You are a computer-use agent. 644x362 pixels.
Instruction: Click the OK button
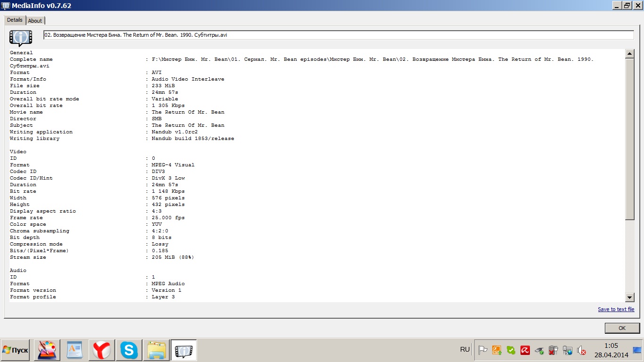pos(622,328)
